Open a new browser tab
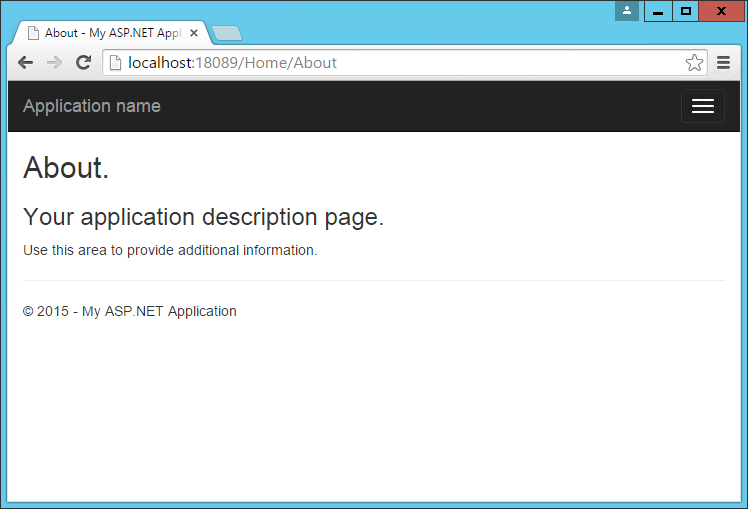The image size is (748, 509). pyautogui.click(x=227, y=33)
